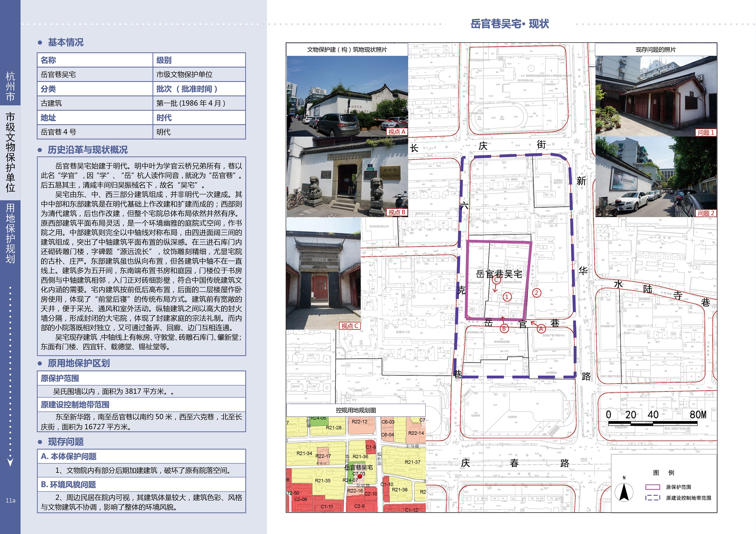Click the 80M scale label
The image size is (756, 534).
(698, 415)
